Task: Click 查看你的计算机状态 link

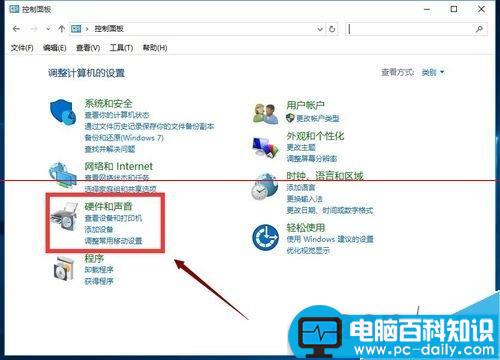Action: [x=117, y=115]
